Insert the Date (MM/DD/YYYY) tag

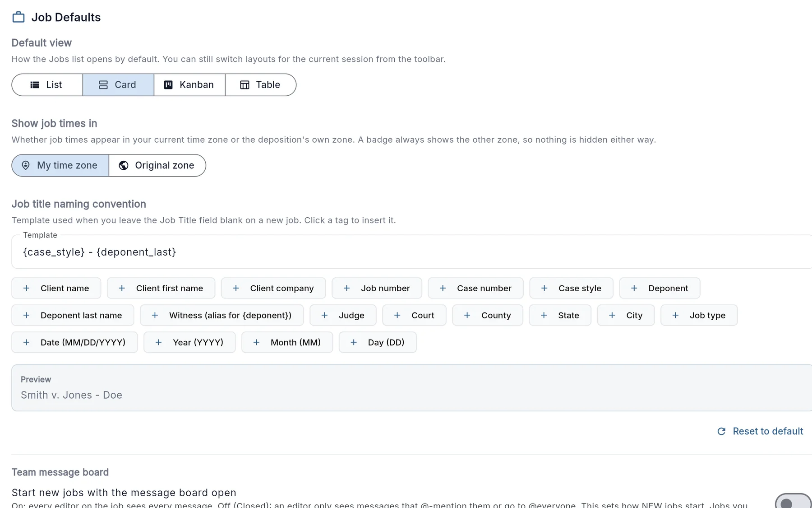pos(74,342)
